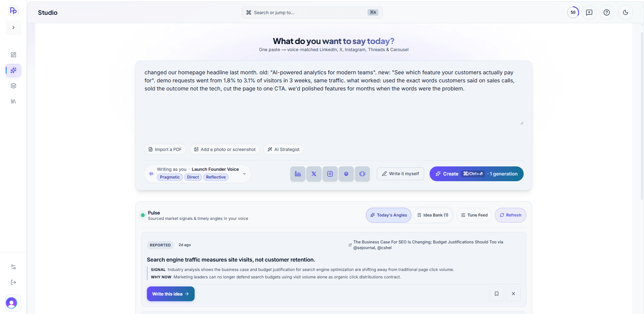This screenshot has width=644, height=314.
Task: Click Write it myself
Action: click(400, 174)
